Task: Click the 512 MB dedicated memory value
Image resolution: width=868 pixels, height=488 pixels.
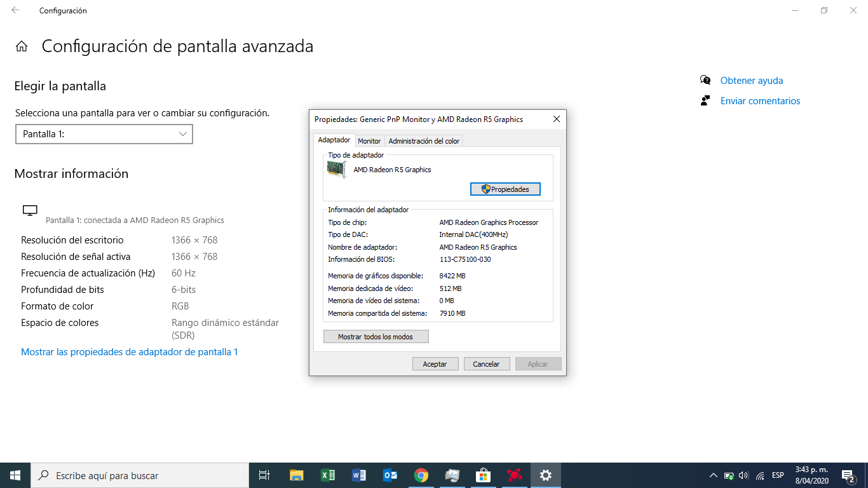Action: [x=451, y=288]
